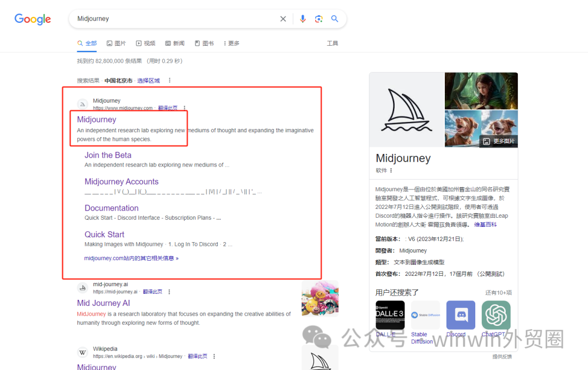Select the ChatGPT icon under 用户还搜索了
The height and width of the screenshot is (370, 588).
point(496,315)
